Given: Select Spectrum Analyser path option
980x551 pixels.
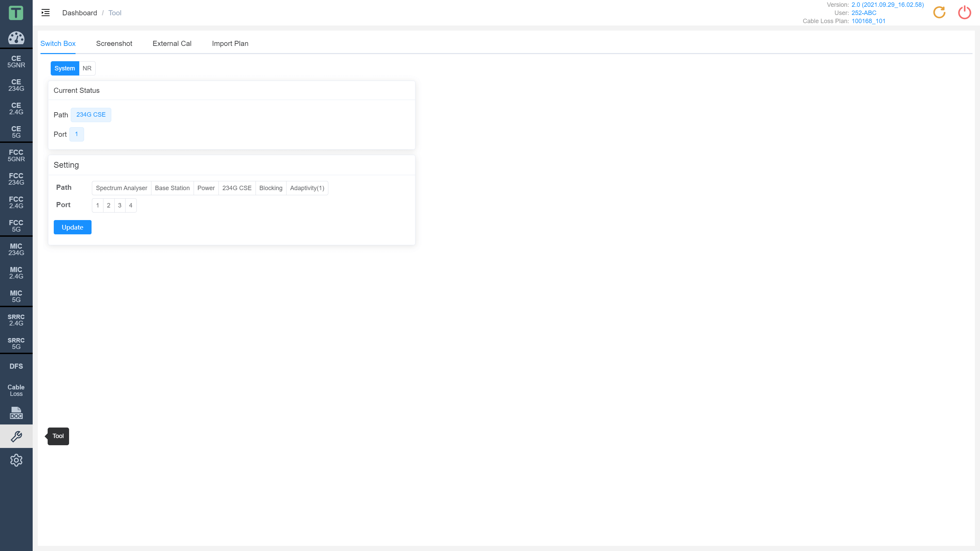Looking at the screenshot, I should point(121,188).
